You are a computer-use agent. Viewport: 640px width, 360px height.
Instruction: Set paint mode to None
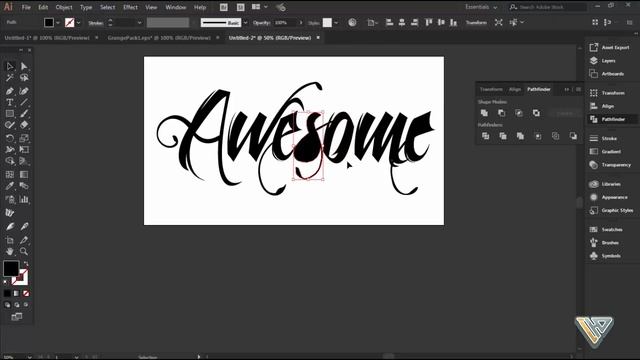tap(26, 293)
